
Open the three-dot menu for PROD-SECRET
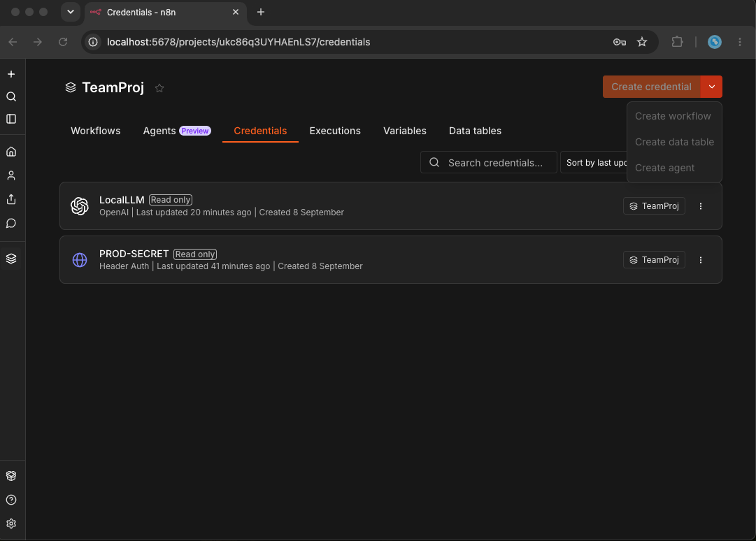pyautogui.click(x=701, y=260)
